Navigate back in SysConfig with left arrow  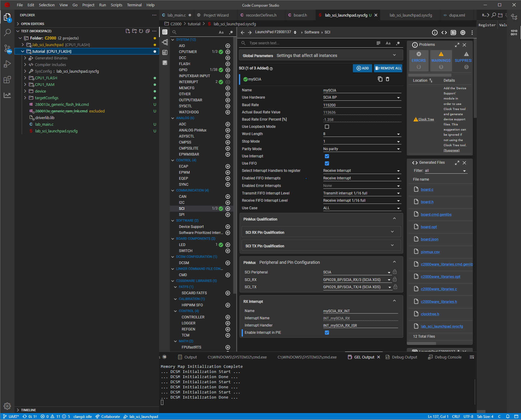pos(243,32)
